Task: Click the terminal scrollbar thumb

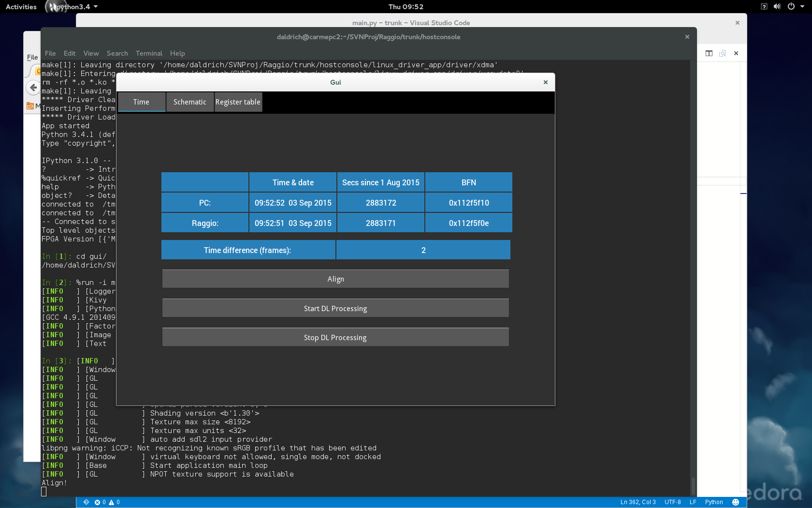Action: tap(693, 486)
